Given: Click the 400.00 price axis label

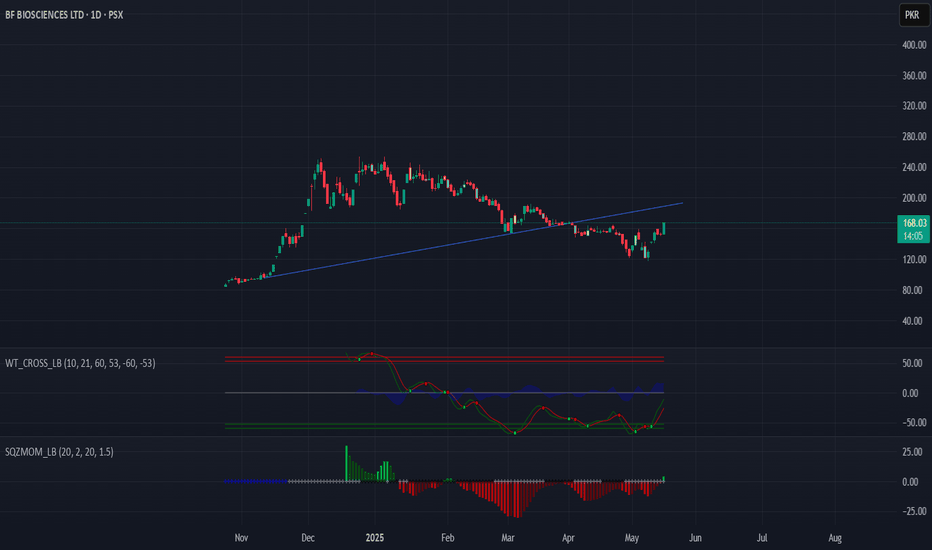Looking at the screenshot, I should point(914,45).
